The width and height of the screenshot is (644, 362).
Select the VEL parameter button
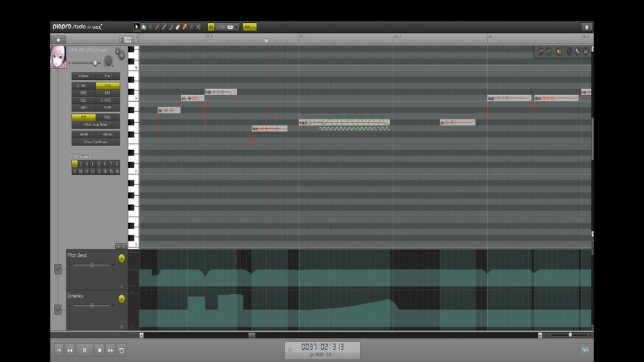click(83, 85)
